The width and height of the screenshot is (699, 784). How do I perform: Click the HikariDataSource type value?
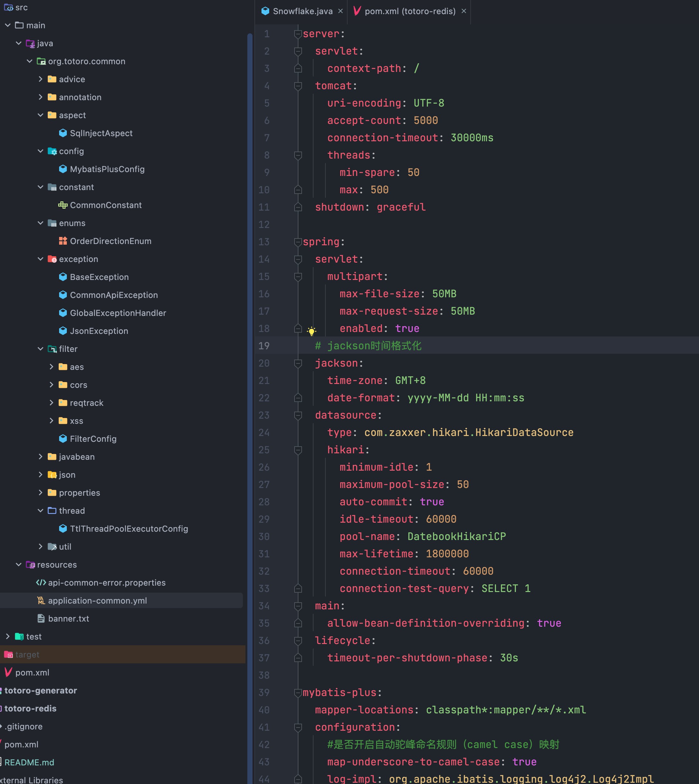point(469,432)
